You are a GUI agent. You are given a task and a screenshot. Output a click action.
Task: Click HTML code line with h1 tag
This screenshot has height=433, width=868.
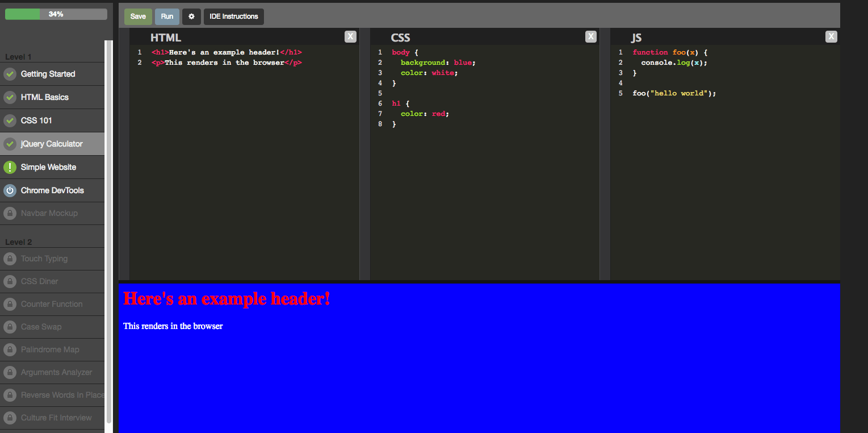coord(227,52)
